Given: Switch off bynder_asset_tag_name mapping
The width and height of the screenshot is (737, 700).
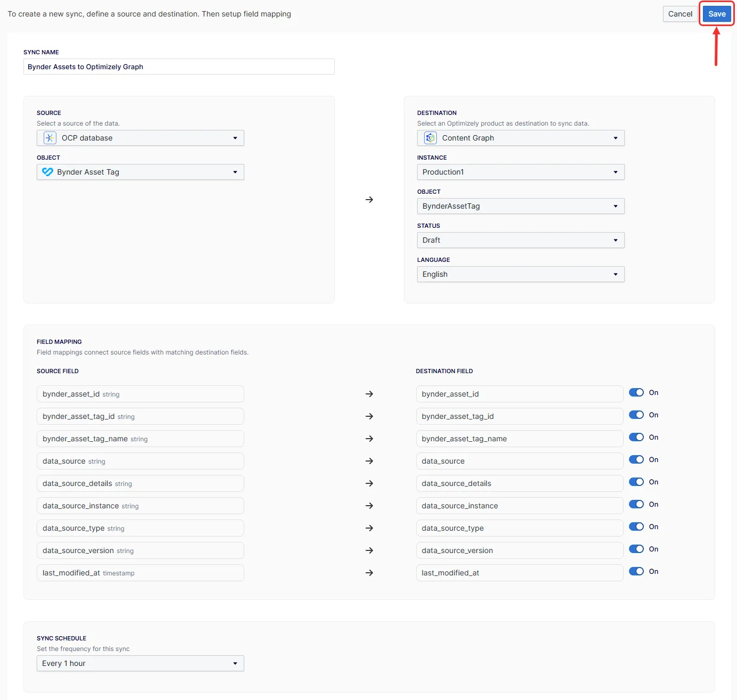Looking at the screenshot, I should 636,438.
